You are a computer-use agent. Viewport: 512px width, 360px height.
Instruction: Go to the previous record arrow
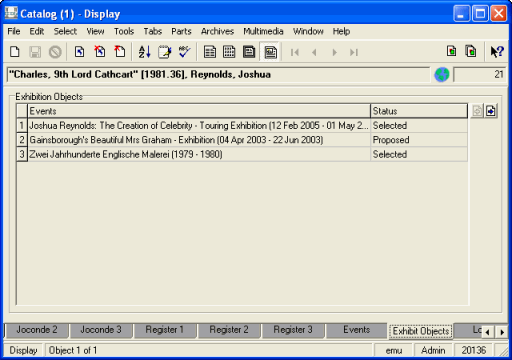(x=314, y=52)
